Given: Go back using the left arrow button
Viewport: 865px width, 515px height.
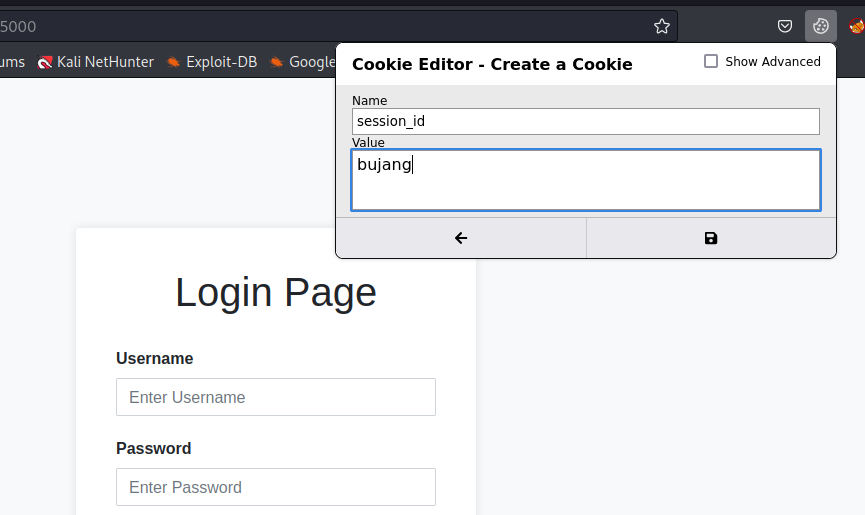Looking at the screenshot, I should click(461, 238).
